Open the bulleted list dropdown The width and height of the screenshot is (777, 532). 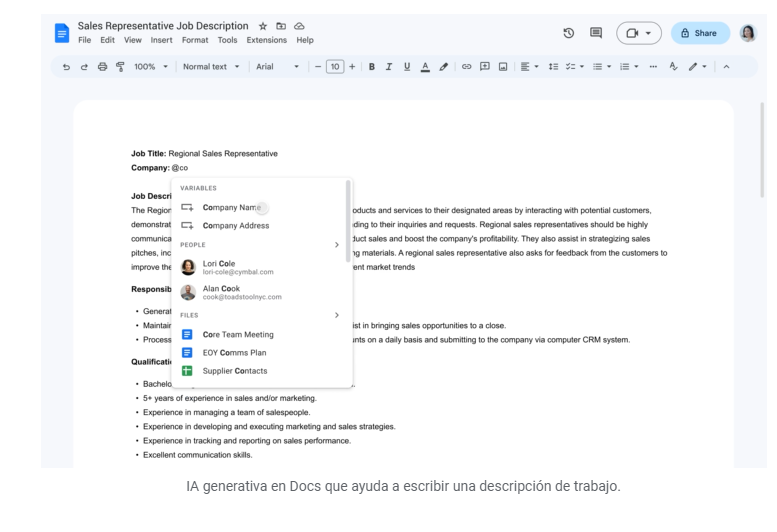click(602, 67)
